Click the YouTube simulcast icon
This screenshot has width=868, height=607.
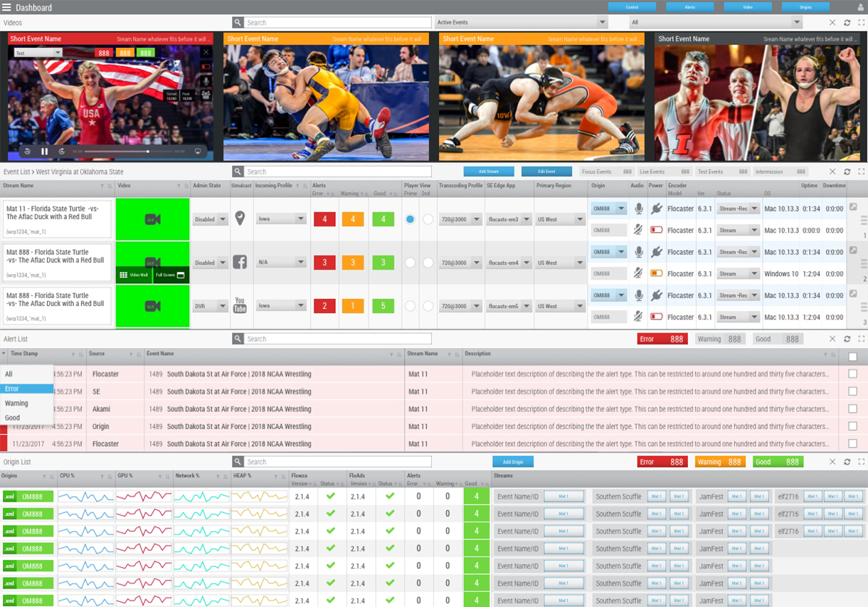pyautogui.click(x=240, y=305)
